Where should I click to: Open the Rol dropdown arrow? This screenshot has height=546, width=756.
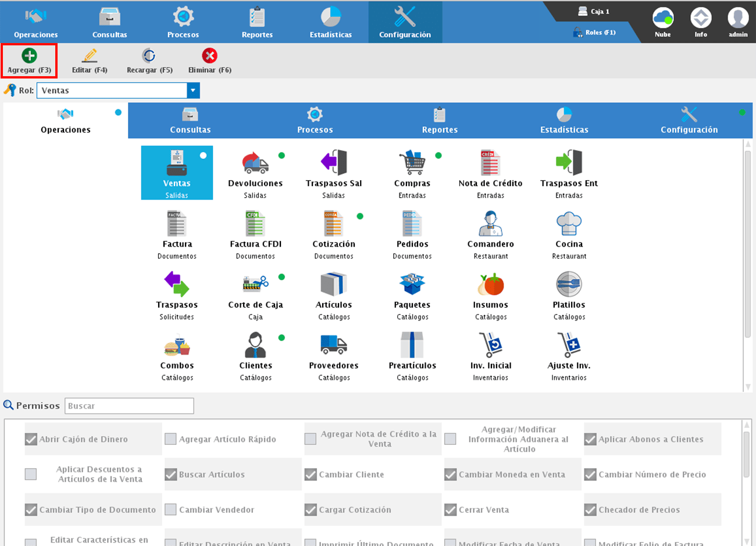point(193,91)
